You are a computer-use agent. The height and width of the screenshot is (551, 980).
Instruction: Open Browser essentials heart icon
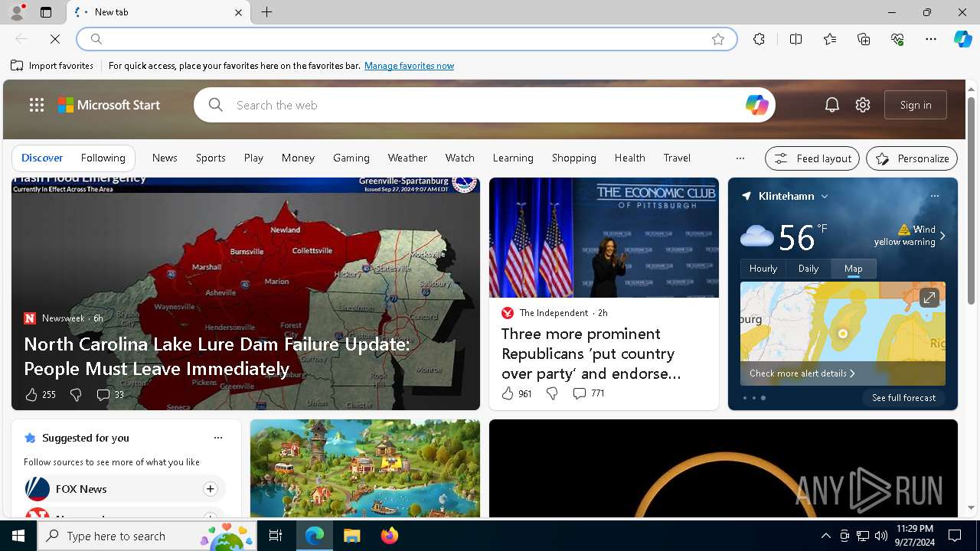(897, 39)
